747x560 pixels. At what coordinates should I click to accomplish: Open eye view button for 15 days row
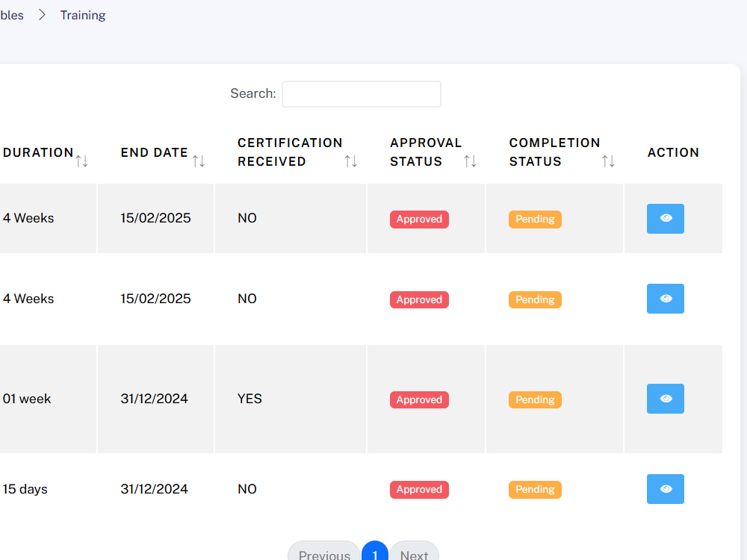[665, 489]
